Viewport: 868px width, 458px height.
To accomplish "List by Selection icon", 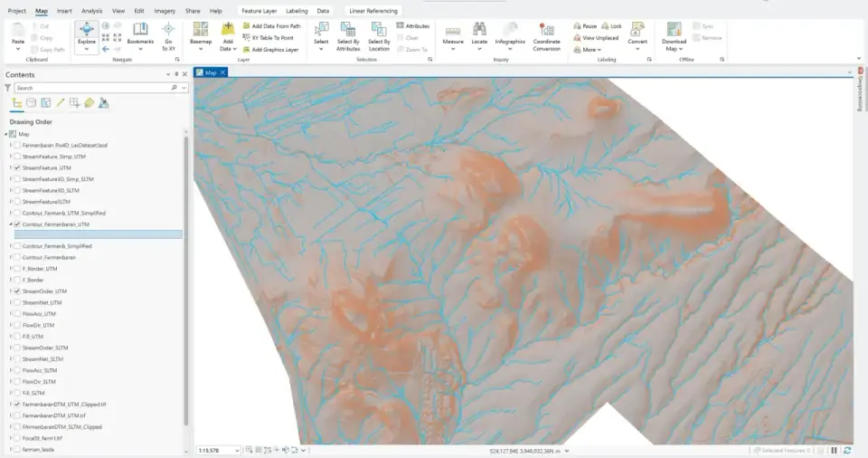I will click(x=46, y=103).
